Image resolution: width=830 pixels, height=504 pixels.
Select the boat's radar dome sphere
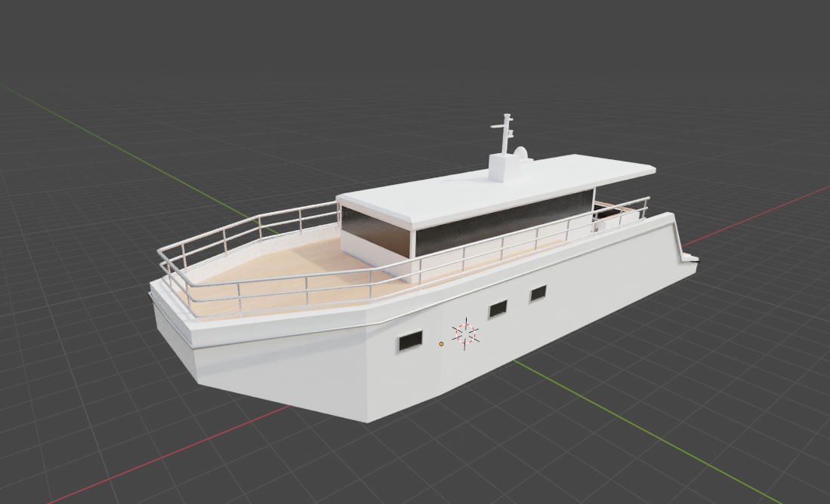click(x=521, y=152)
